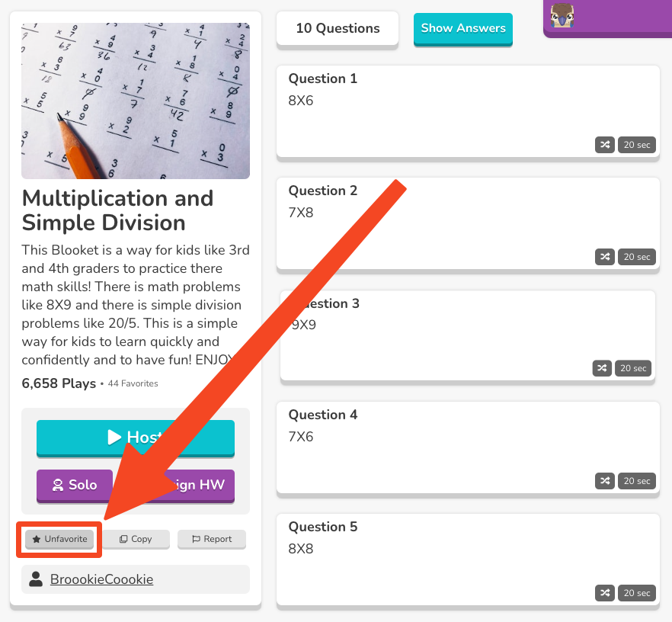Screen dimensions: 672x622
Task: Shuffle answers on Question 5
Action: [x=605, y=592]
